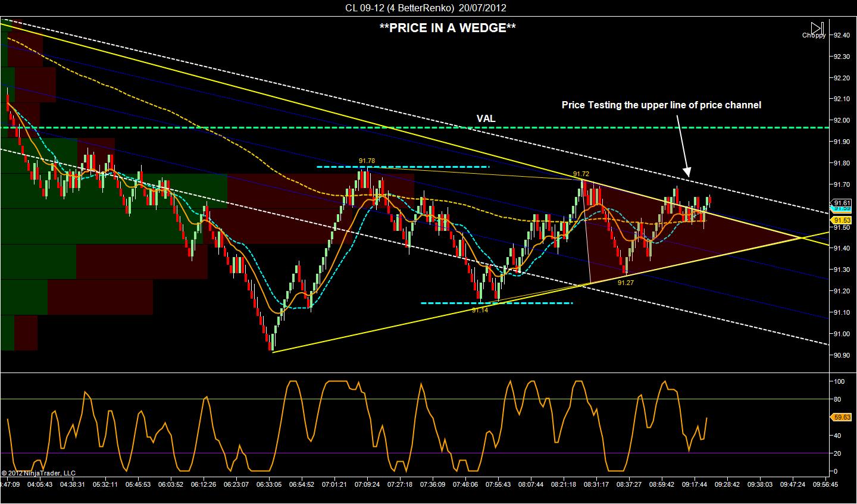
Task: Click 91.20 on the price axis
Action: 842,291
